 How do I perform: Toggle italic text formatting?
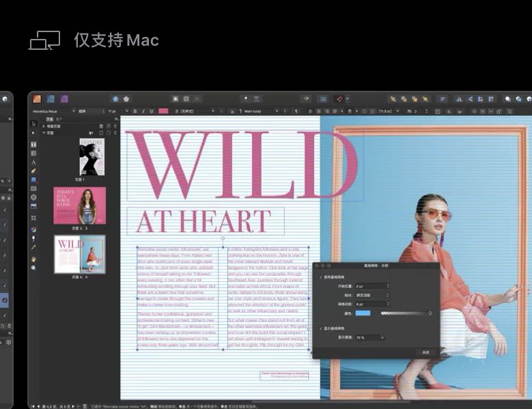tap(143, 111)
